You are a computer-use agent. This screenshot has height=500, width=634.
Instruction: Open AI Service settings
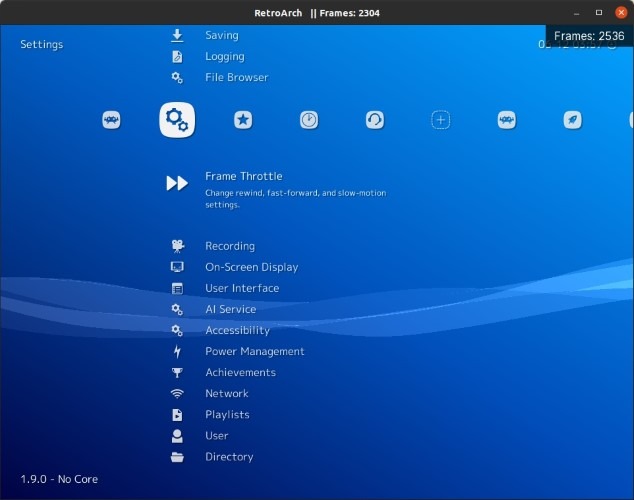(230, 309)
